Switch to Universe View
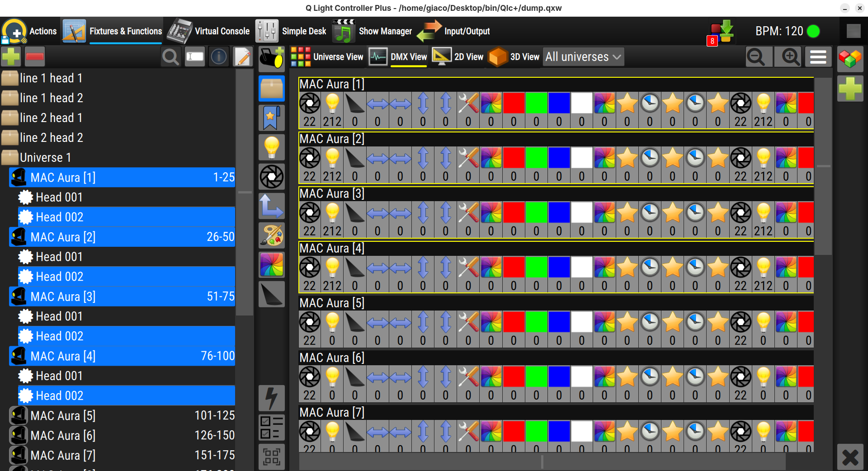This screenshot has width=868, height=471. pos(327,57)
